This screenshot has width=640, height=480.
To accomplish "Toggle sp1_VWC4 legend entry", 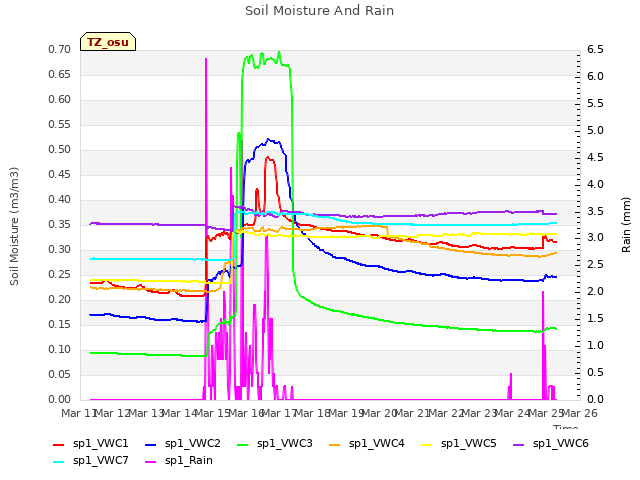I will click(x=367, y=444).
